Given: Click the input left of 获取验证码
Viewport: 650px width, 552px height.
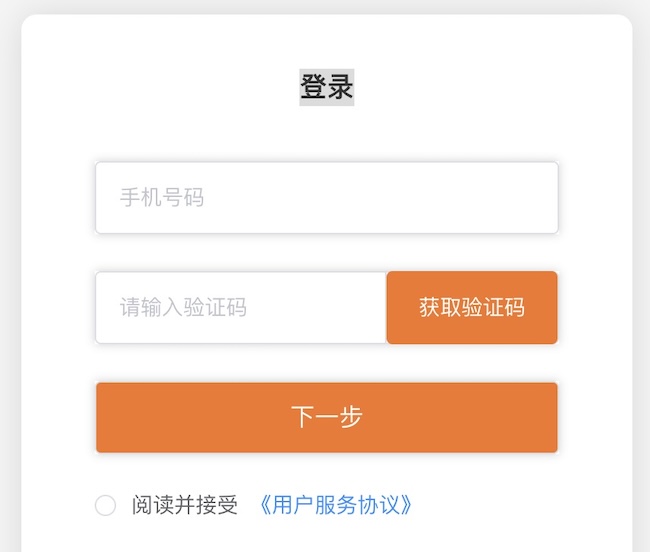Looking at the screenshot, I should tap(241, 308).
